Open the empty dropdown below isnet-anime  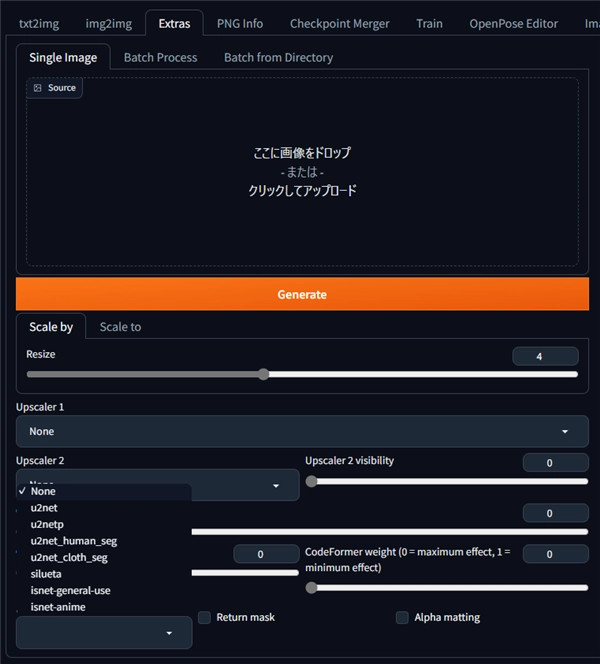(104, 633)
